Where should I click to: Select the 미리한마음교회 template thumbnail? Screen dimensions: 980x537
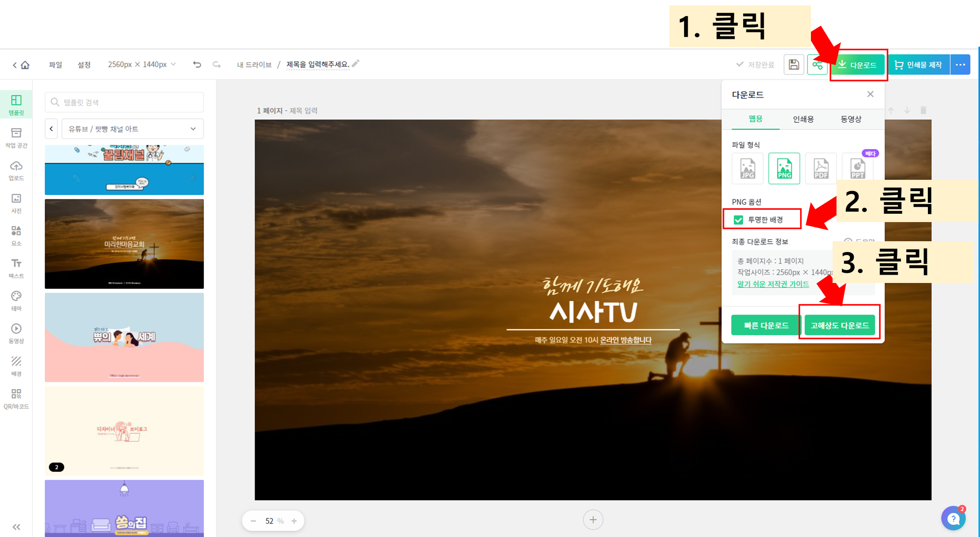[124, 244]
